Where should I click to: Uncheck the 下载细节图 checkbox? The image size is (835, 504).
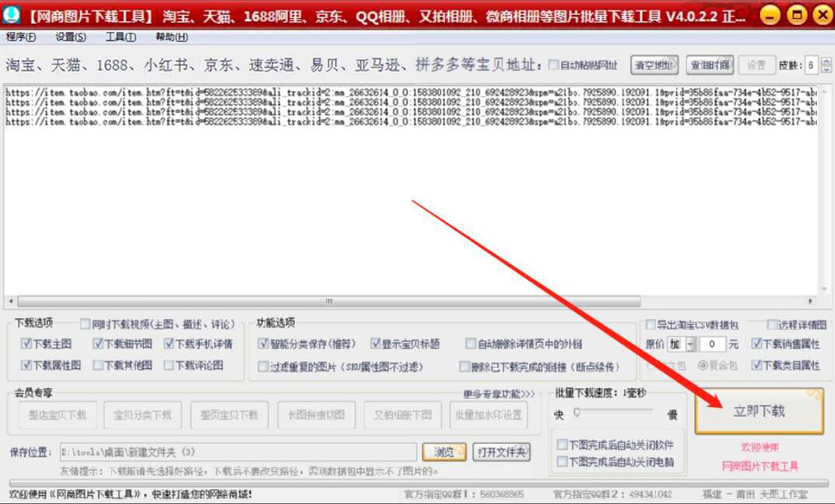click(x=98, y=343)
